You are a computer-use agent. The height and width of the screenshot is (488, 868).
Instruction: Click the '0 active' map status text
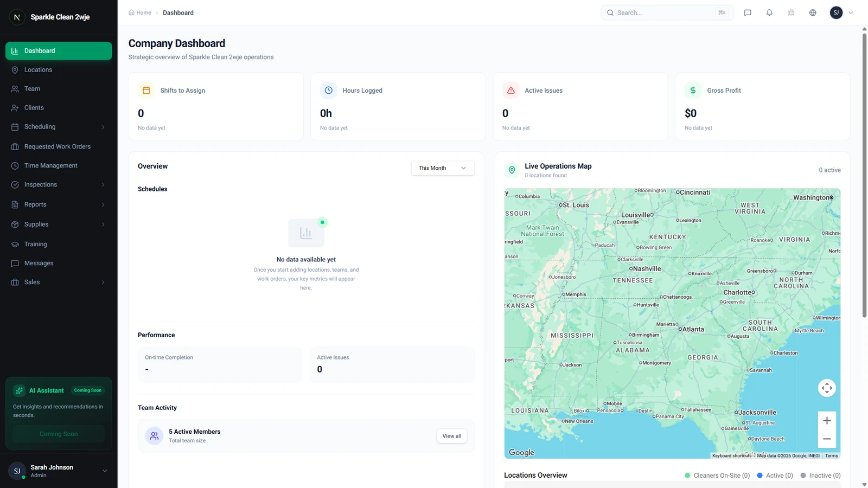[x=829, y=170]
